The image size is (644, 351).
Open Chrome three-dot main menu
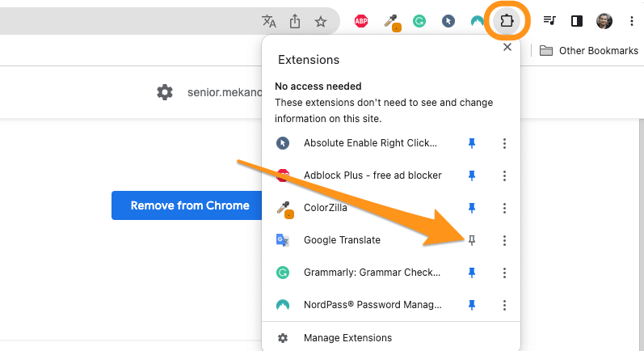(x=632, y=21)
